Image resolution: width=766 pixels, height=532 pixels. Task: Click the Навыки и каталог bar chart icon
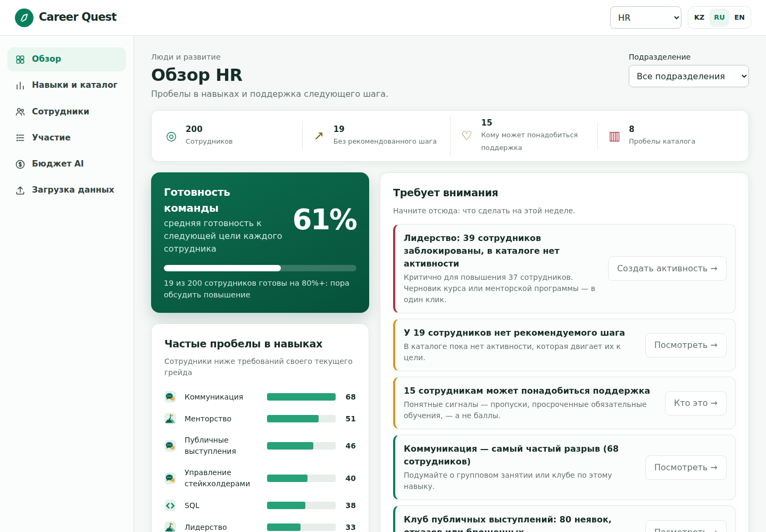(x=20, y=86)
